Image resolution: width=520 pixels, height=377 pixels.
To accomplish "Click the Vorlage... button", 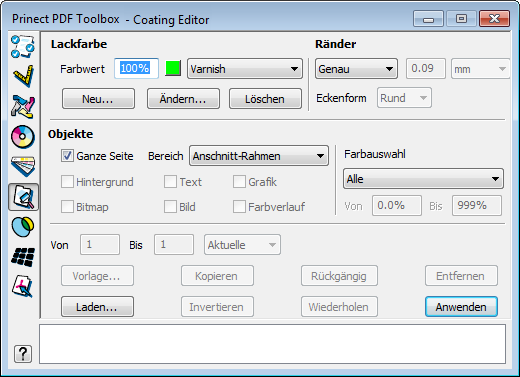I will 97,276.
